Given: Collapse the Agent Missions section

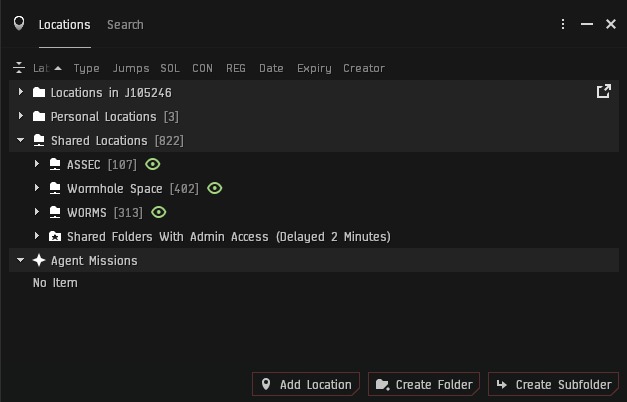Looking at the screenshot, I should click(x=21, y=260).
